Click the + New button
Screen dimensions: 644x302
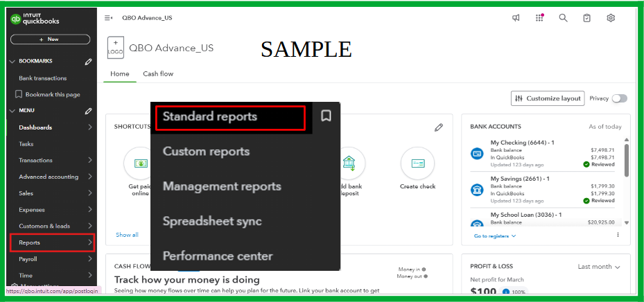tap(50, 39)
